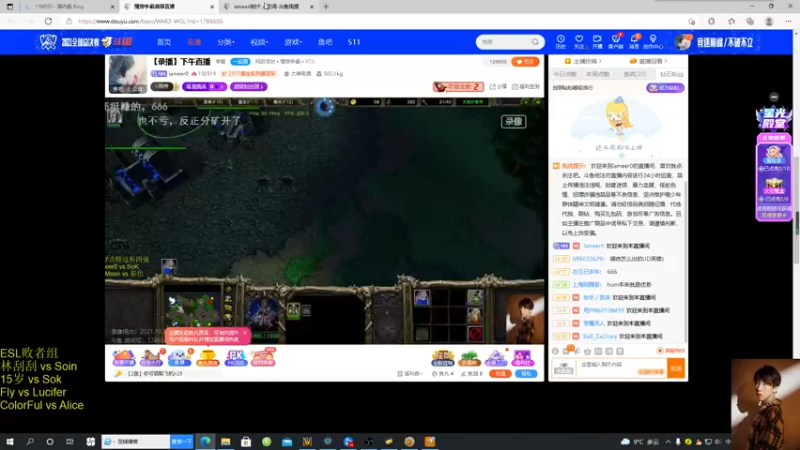Close the pink tooltip popup
The image size is (800, 450).
point(244,332)
